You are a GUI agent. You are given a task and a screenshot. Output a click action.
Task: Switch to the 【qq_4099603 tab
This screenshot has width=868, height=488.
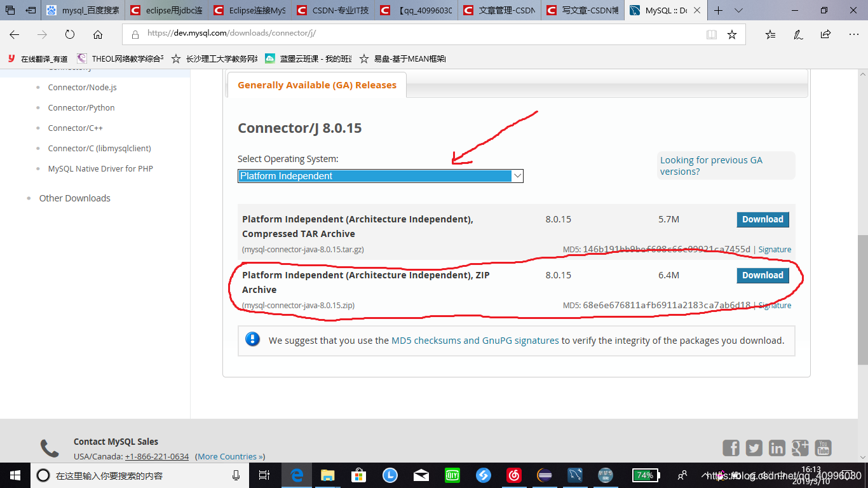click(x=417, y=10)
